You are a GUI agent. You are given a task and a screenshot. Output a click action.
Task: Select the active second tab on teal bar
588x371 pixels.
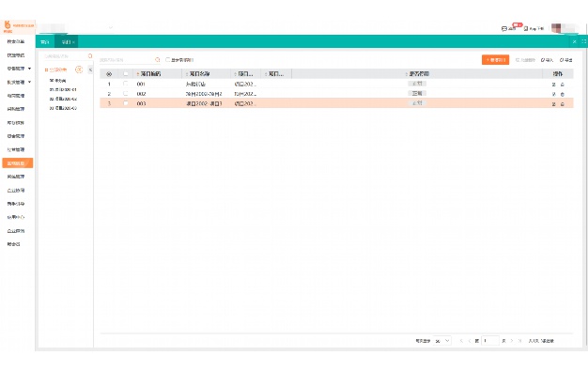click(67, 42)
